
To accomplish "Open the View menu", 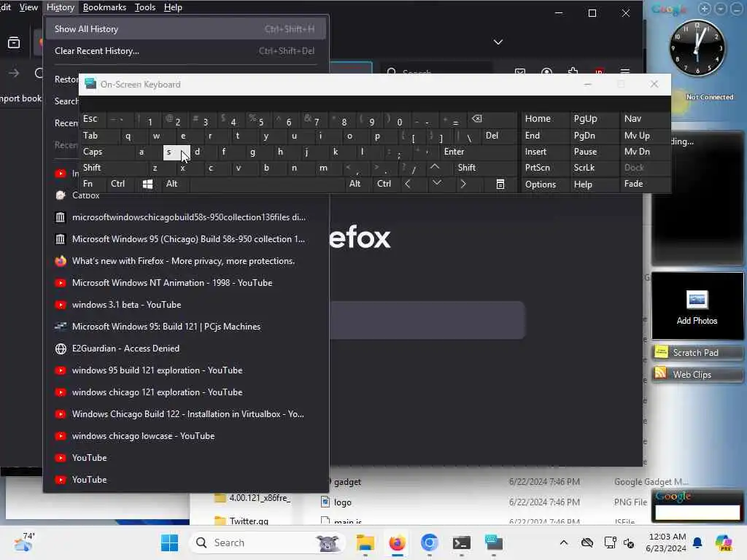I will [x=28, y=7].
